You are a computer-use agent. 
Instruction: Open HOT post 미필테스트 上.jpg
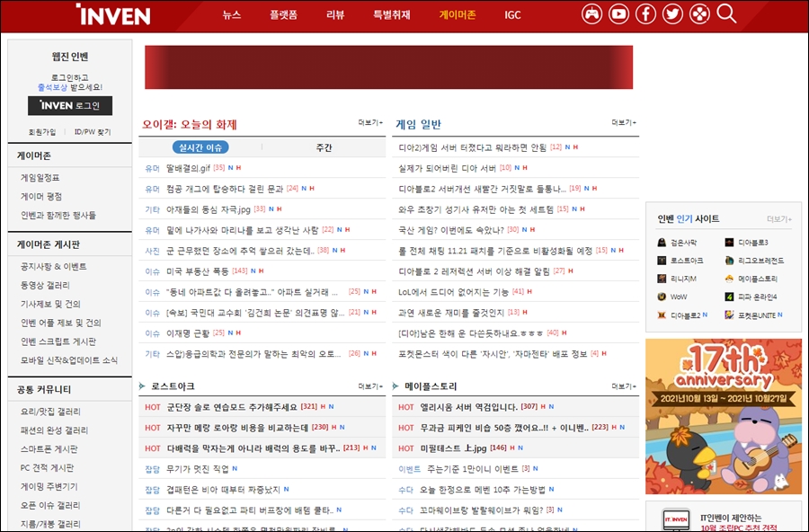tap(454, 448)
